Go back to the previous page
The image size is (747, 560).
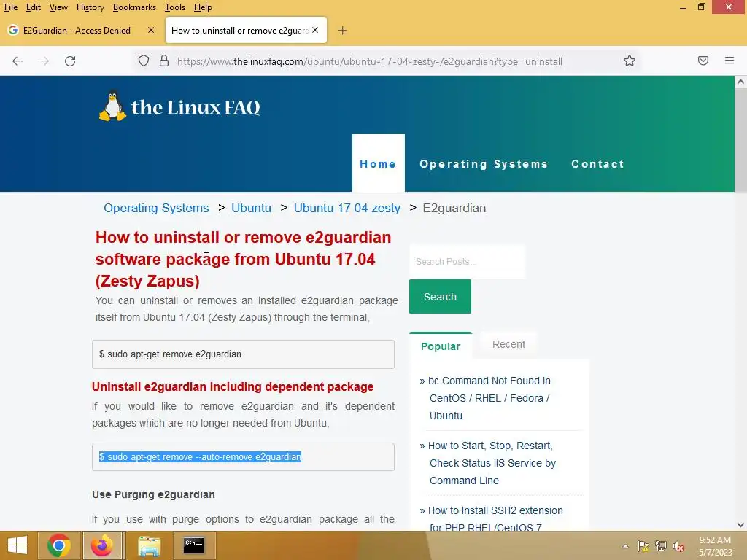18,61
